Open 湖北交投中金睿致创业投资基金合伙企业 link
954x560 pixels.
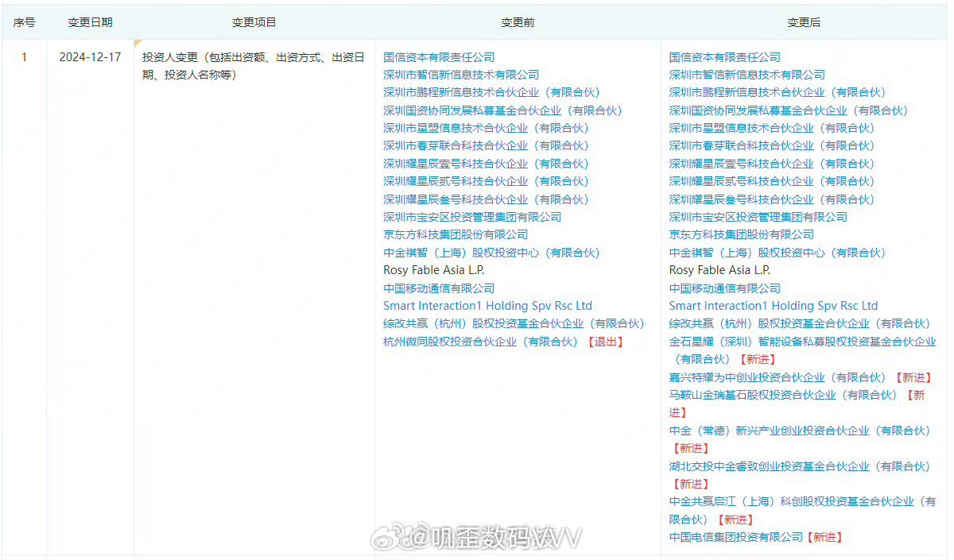800,466
